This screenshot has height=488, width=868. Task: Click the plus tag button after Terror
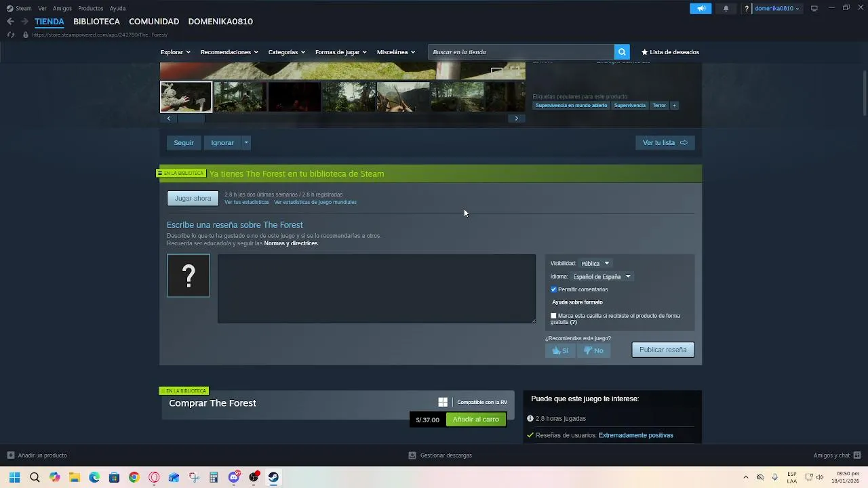coord(674,106)
